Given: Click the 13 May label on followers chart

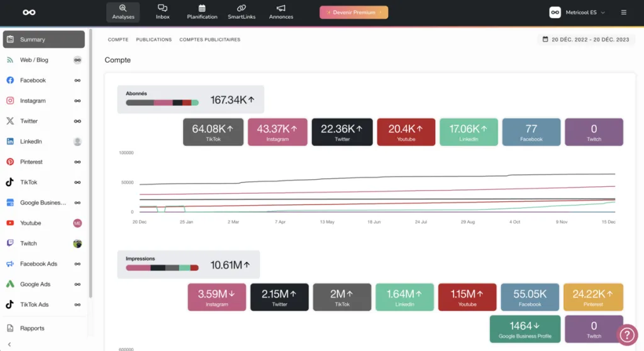Looking at the screenshot, I should coord(327,222).
